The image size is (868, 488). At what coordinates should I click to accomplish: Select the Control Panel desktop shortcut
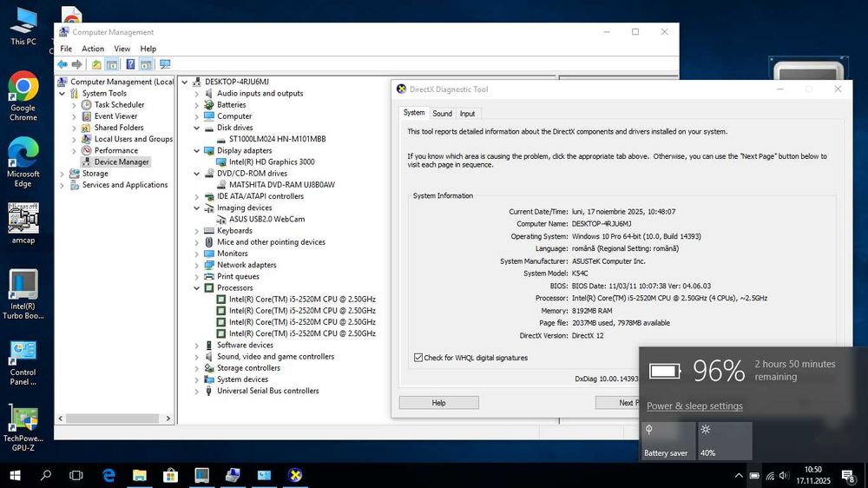pos(23,363)
